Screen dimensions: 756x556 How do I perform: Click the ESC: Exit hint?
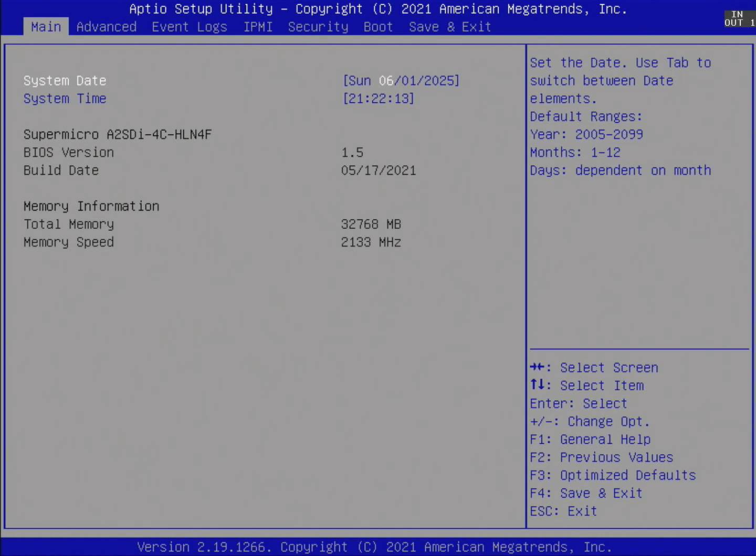(563, 511)
